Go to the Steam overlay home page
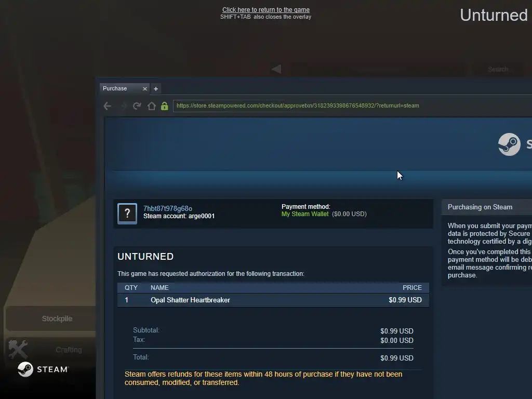Image resolution: width=532 pixels, height=399 pixels. click(152, 106)
